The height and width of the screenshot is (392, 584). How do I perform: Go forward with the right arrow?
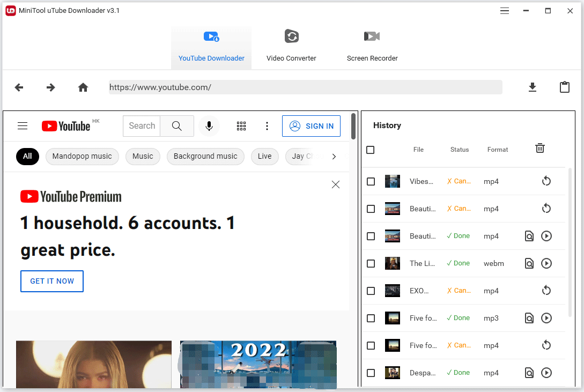tap(50, 87)
